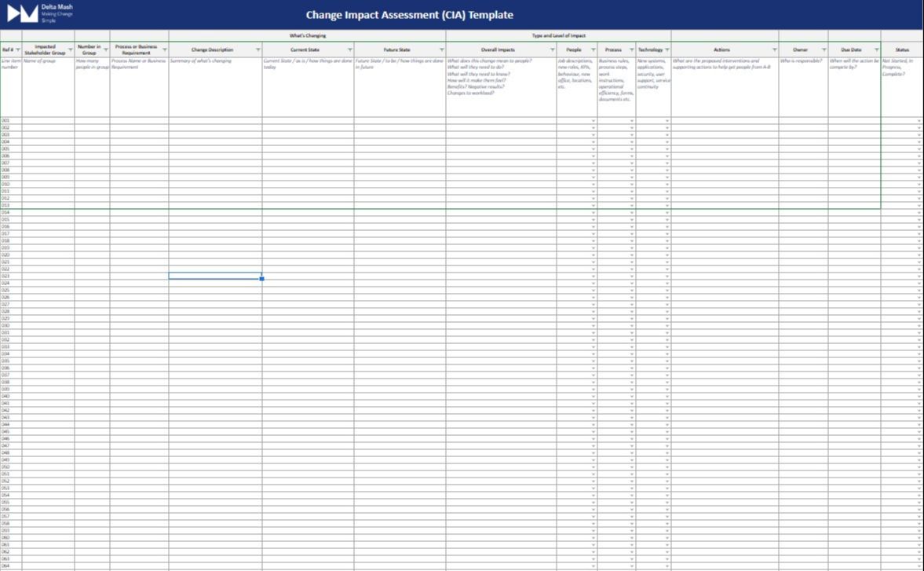Select the What's Changing group header cell

click(x=308, y=35)
